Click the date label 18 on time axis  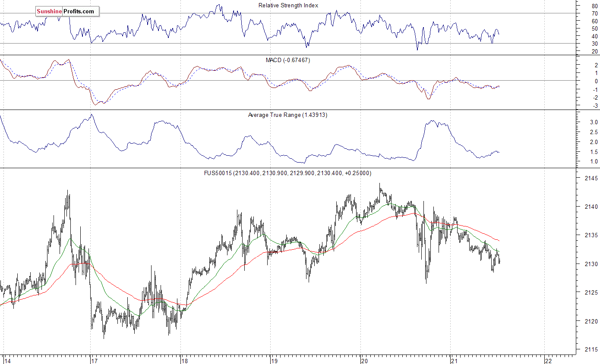point(185,360)
